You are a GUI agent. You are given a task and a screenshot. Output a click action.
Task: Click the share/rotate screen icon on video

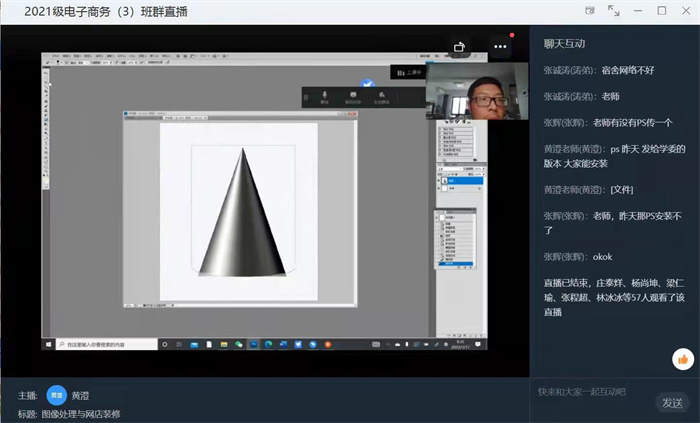point(460,46)
